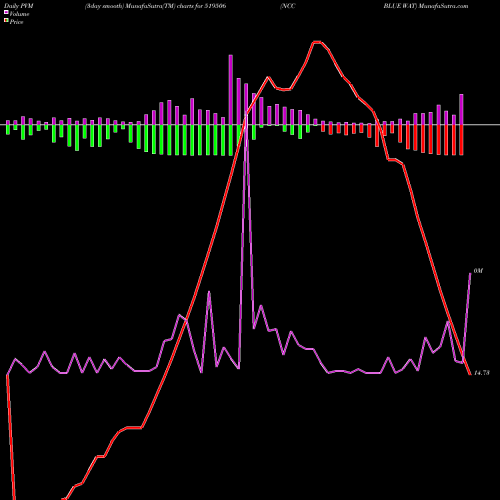Viewport: 500px width, 500px height.
Task: Click the 'BLUE WAY) MunafaSutra.com' text
Action: pyautogui.click(x=426, y=6)
